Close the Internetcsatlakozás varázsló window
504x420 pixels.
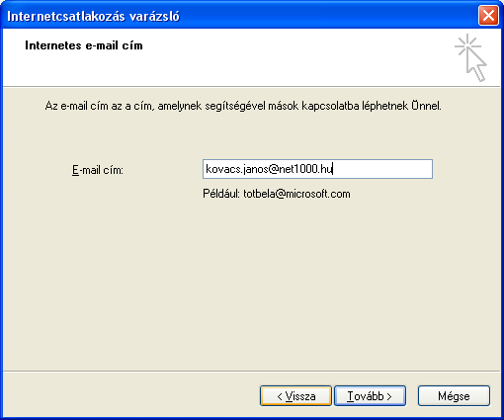click(x=488, y=15)
